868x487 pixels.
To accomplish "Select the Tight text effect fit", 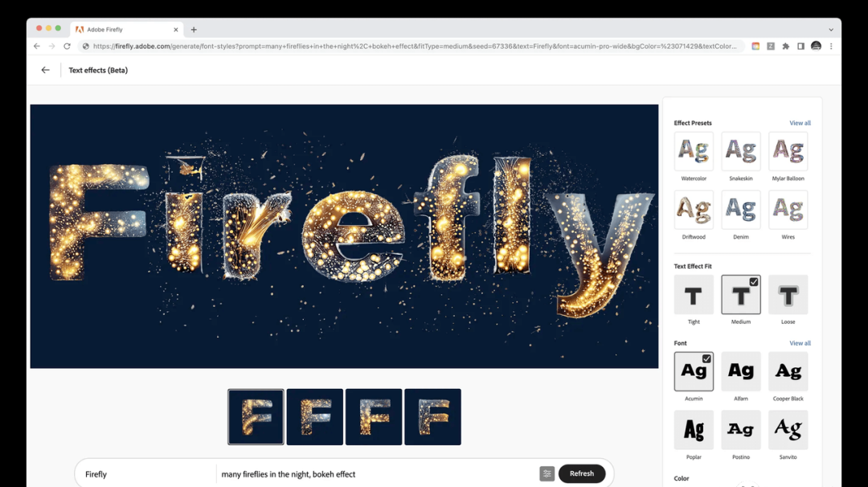I will [694, 294].
